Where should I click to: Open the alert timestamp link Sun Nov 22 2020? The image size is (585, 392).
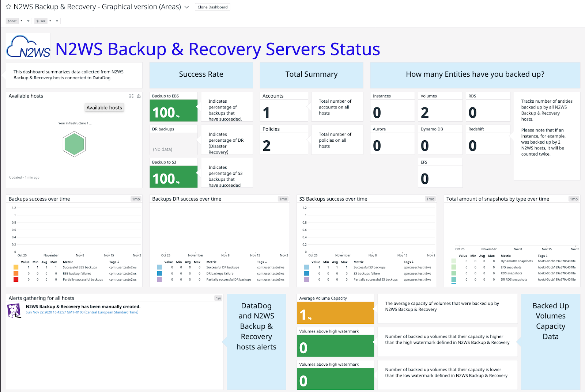(x=82, y=312)
